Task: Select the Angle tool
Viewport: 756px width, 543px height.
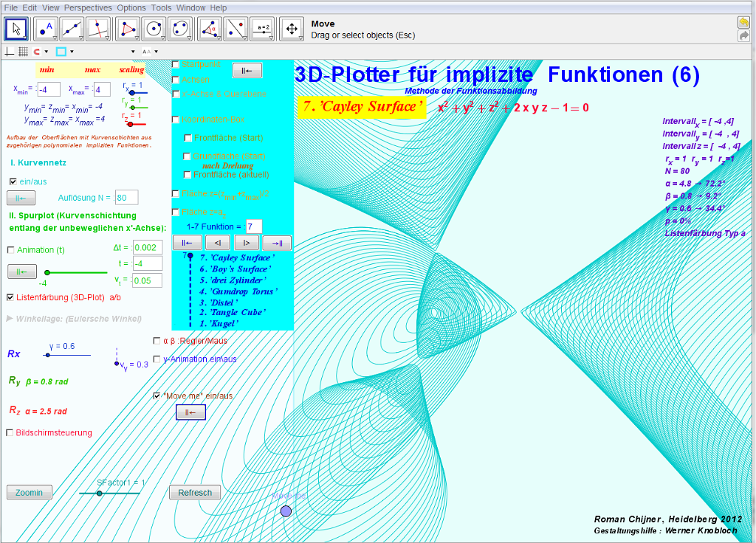Action: point(210,29)
